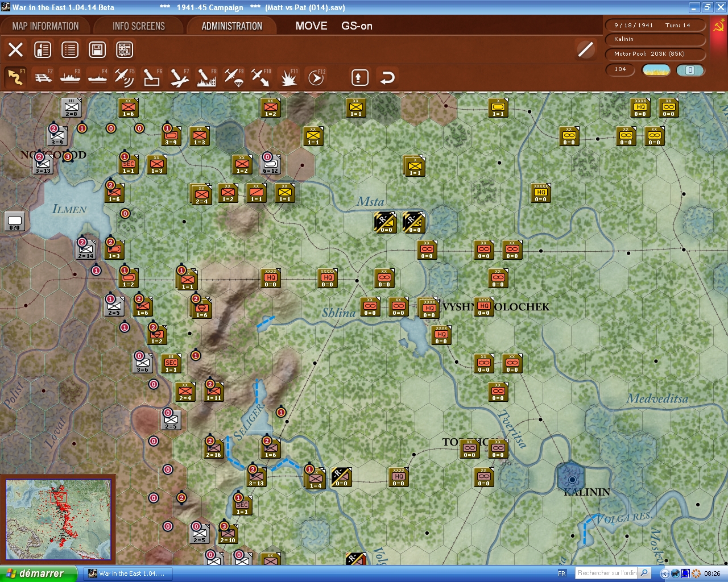
Task: Select the Administration tab
Action: tap(231, 26)
